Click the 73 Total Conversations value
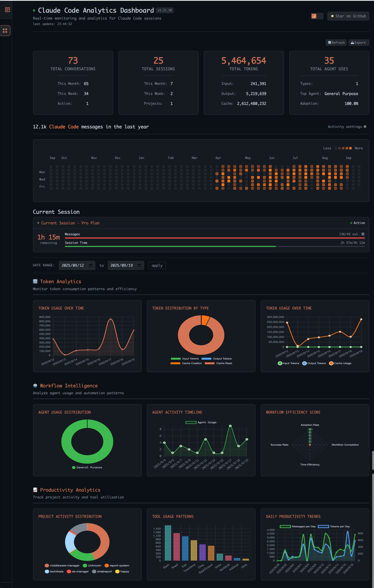The image size is (374, 588). 73,61
